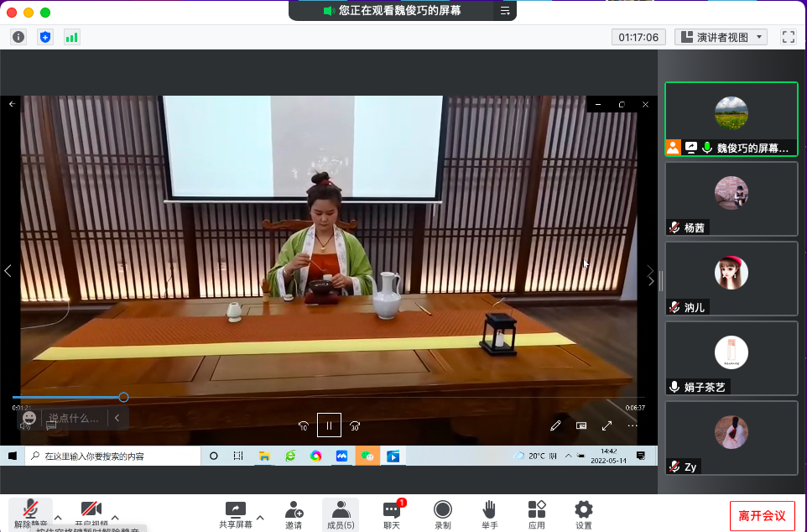Image resolution: width=807 pixels, height=532 pixels.
Task: Open the 应用 apps icon
Action: 537,514
